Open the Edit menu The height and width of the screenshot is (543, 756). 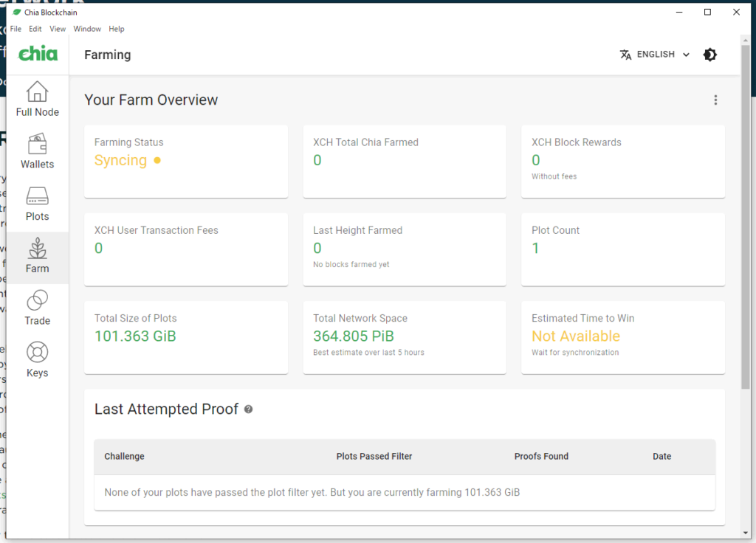[x=35, y=29]
